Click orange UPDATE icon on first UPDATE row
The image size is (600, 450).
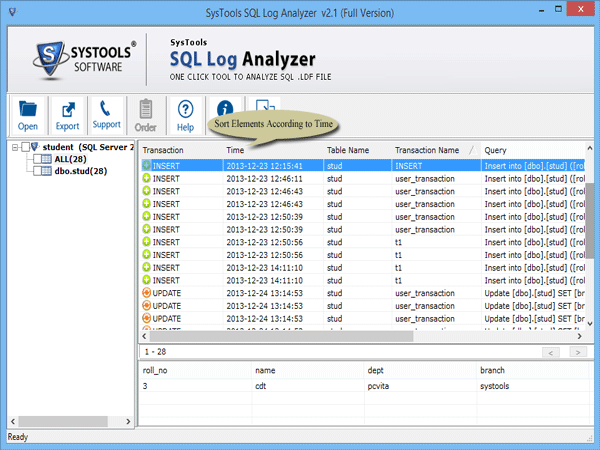[x=147, y=293]
